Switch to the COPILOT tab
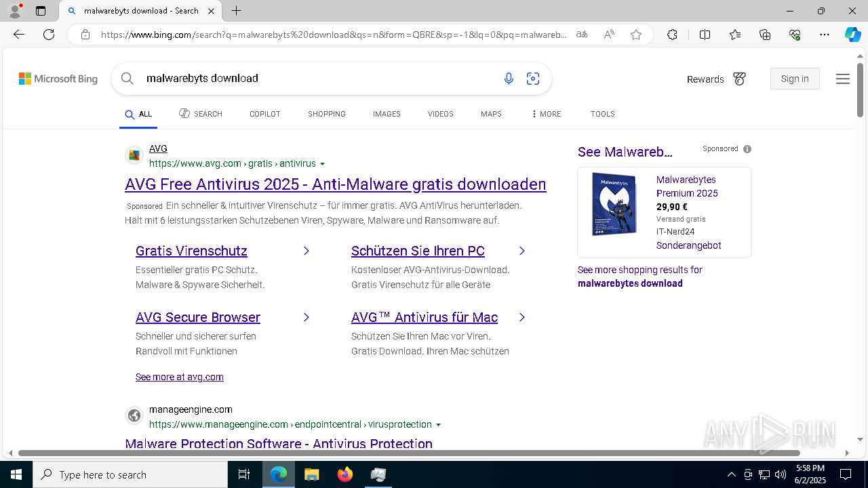The width and height of the screenshot is (868, 488). (x=264, y=114)
